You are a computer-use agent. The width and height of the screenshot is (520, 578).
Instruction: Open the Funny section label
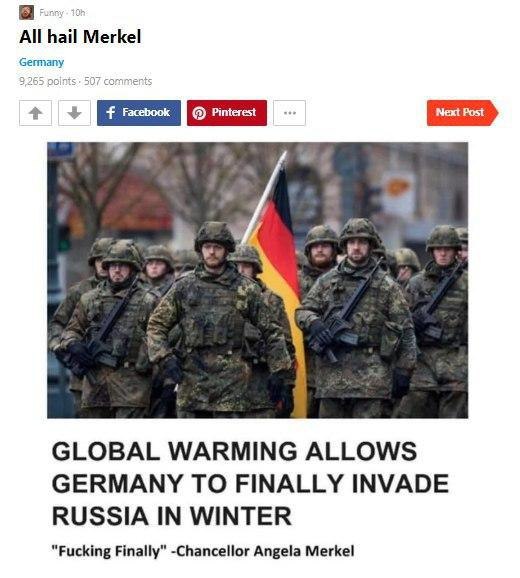pyautogui.click(x=52, y=13)
